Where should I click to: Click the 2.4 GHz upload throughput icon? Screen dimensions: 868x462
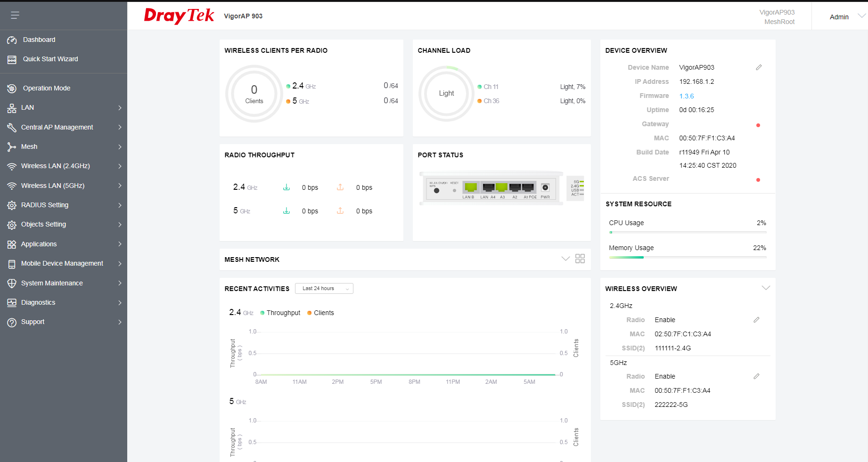coord(340,187)
